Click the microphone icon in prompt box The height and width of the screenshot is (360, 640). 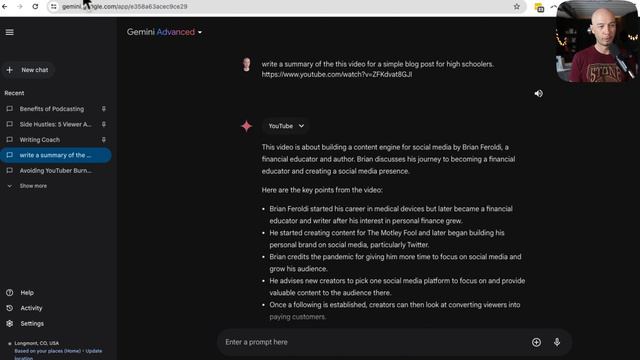(x=557, y=342)
